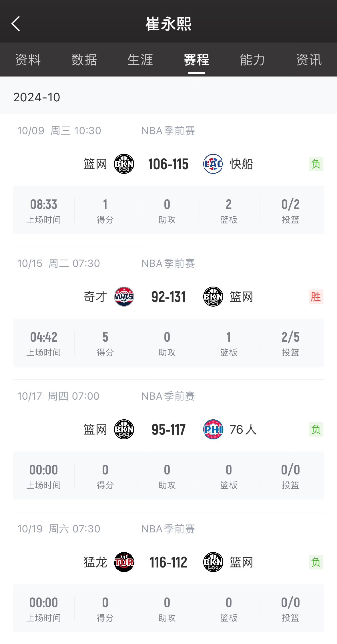Tap the 76ers PHI team logo
The width and height of the screenshot is (337, 644).
213,429
